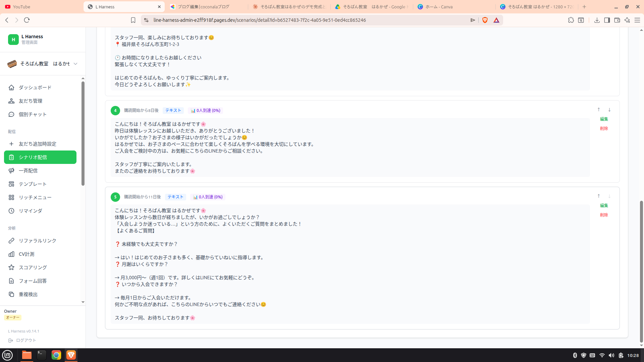Close the L Harness tab
This screenshot has width=644, height=362.
[x=159, y=7]
